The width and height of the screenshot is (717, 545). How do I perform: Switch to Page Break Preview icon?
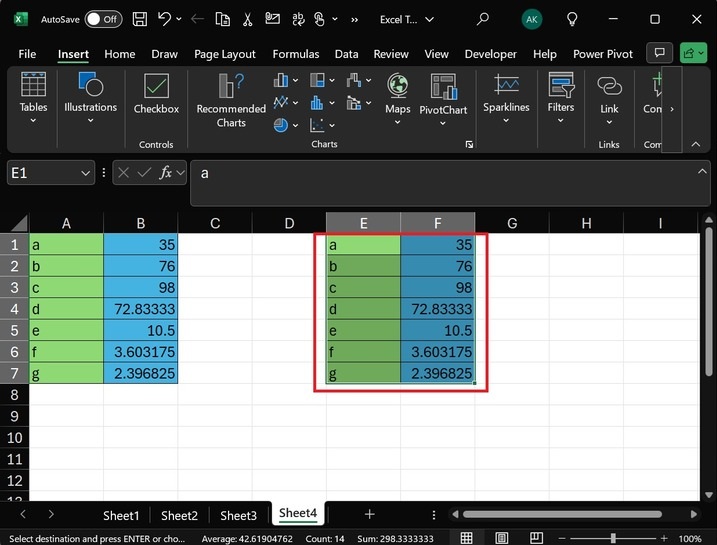pyautogui.click(x=536, y=538)
